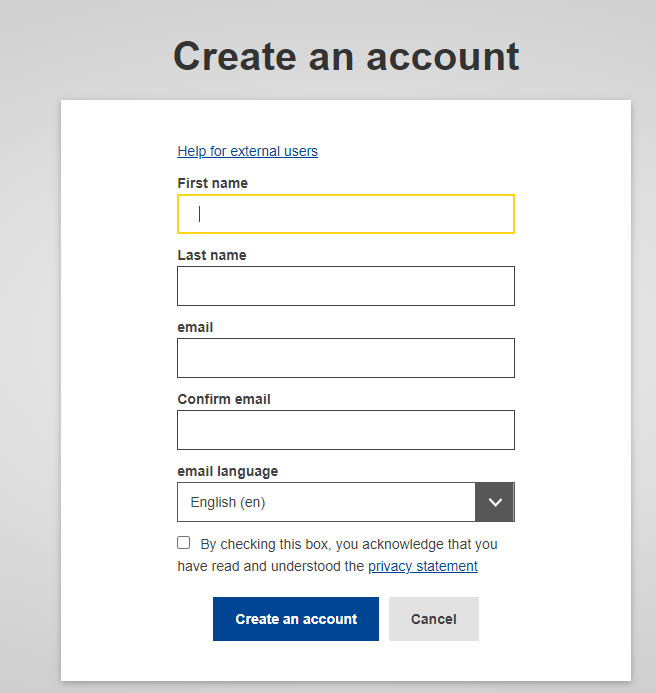Select the email input field
This screenshot has width=656, height=693.
[x=345, y=358]
